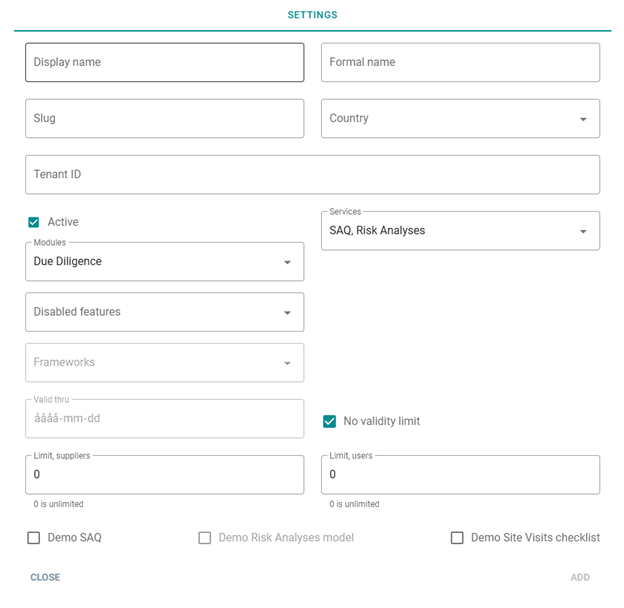Enable the Demo SAQ checkbox
Screen dimensions: 624x608
[34, 538]
